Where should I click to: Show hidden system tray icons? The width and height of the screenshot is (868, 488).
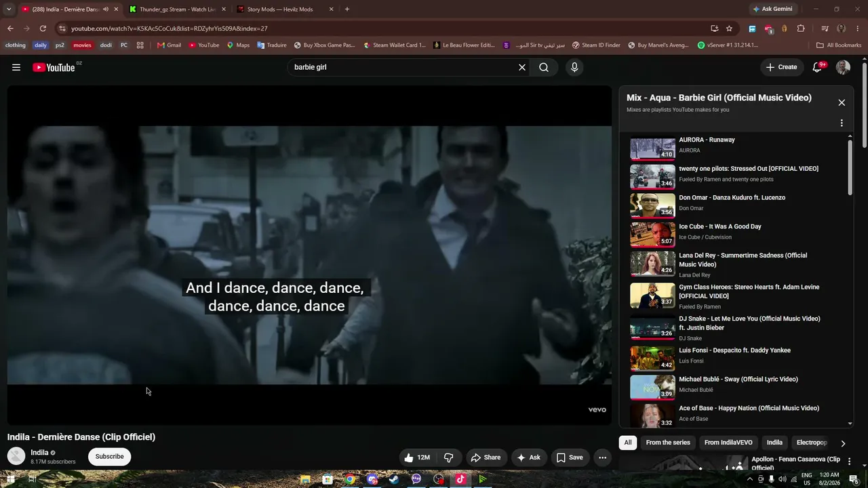(749, 479)
